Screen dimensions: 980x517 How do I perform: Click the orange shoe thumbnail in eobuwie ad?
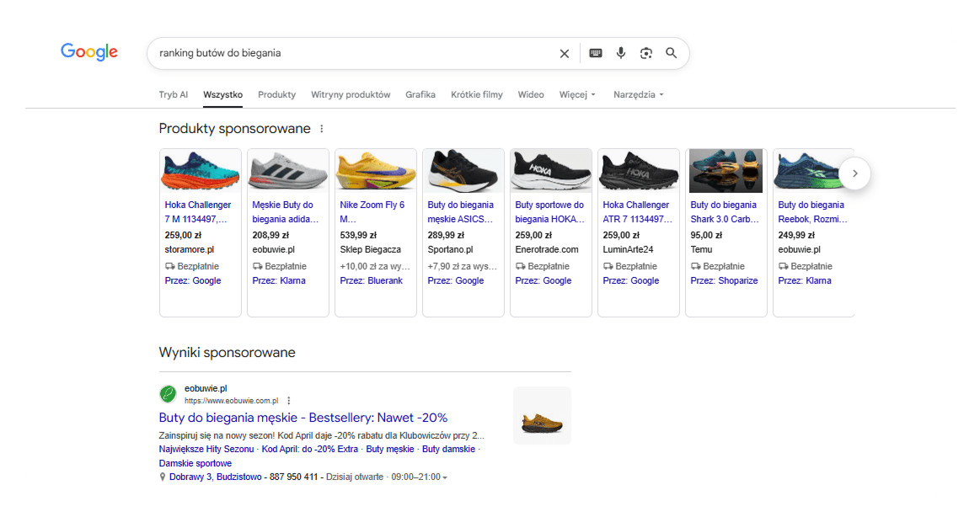[x=542, y=416]
